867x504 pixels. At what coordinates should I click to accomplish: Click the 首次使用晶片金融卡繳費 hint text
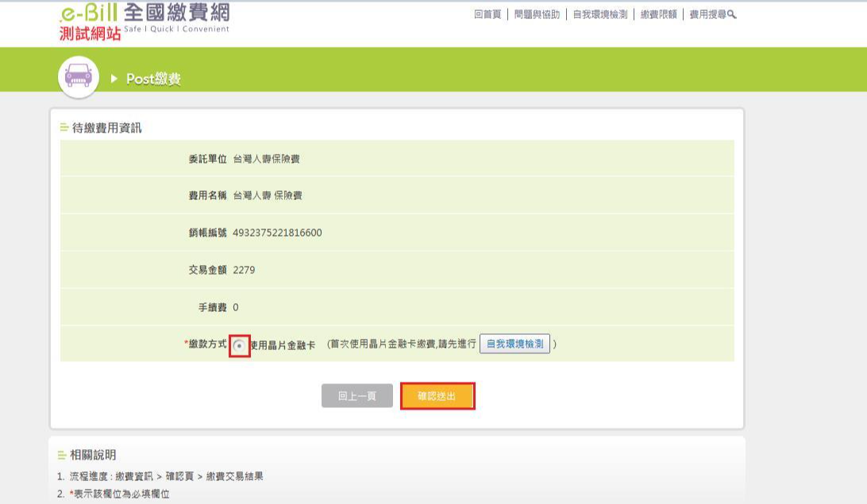pos(402,344)
